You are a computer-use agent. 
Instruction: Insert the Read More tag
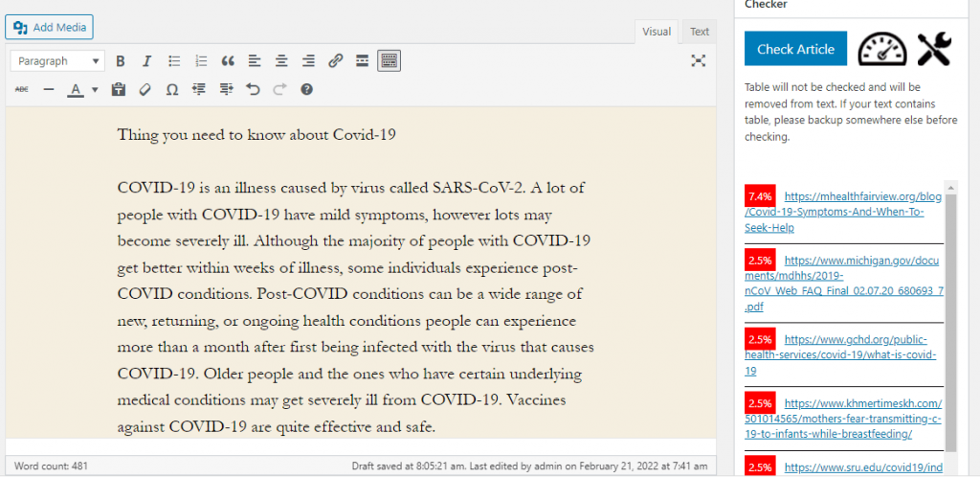coord(362,60)
